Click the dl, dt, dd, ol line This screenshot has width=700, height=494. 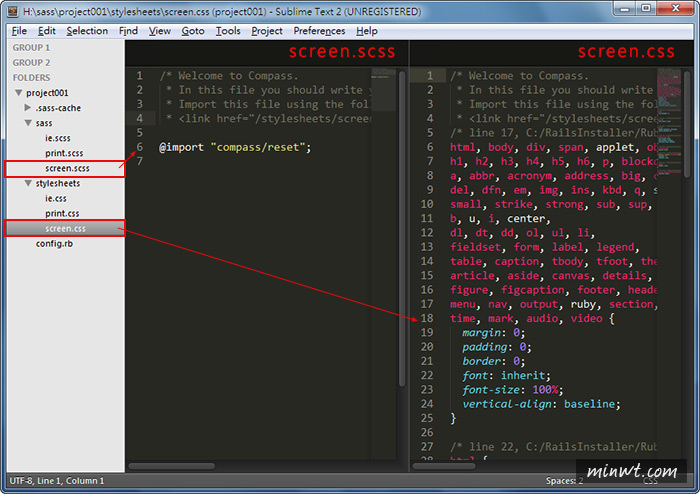[x=522, y=232]
